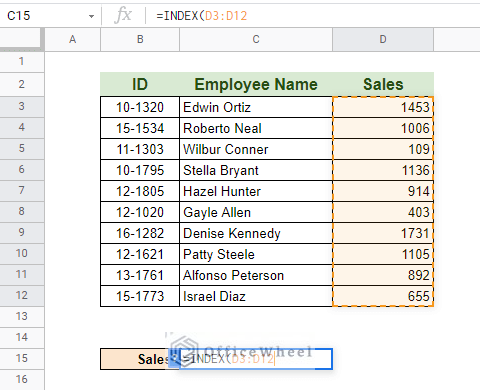The height and width of the screenshot is (390, 480).
Task: Click cell with ID 15-1773
Action: (x=140, y=296)
